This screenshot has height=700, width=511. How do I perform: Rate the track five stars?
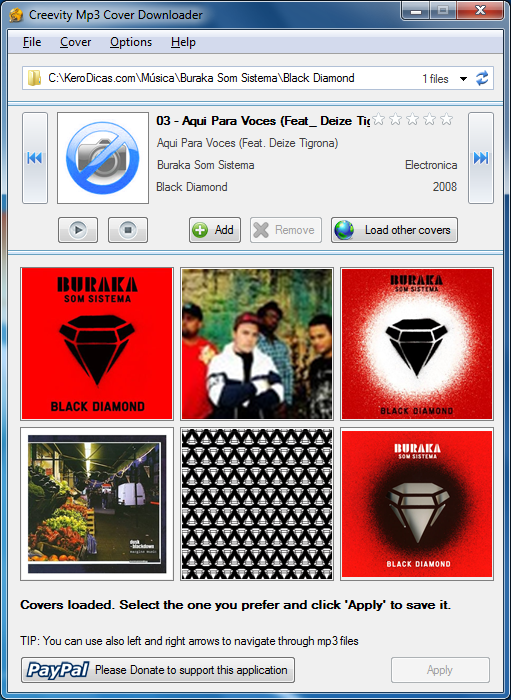coord(446,119)
